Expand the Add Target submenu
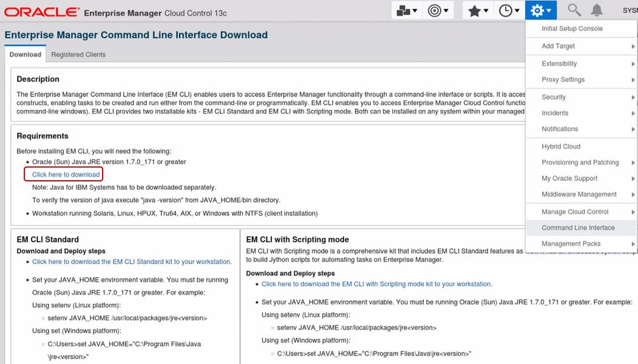Viewport: 638px width, 364px height. pyautogui.click(x=581, y=46)
